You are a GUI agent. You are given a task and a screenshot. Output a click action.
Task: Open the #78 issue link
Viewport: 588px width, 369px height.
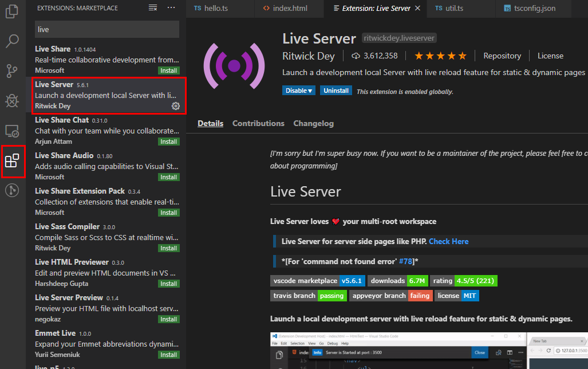[x=405, y=261]
